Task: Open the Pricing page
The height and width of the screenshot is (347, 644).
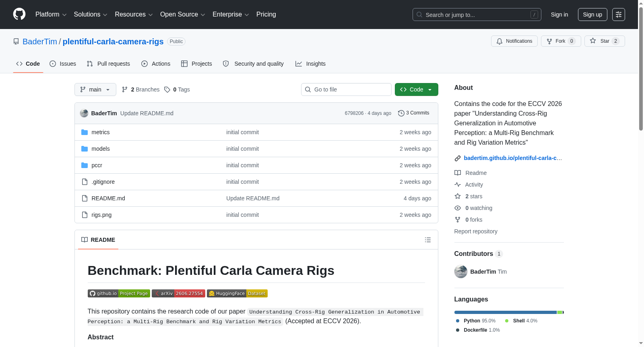Action: pyautogui.click(x=266, y=15)
